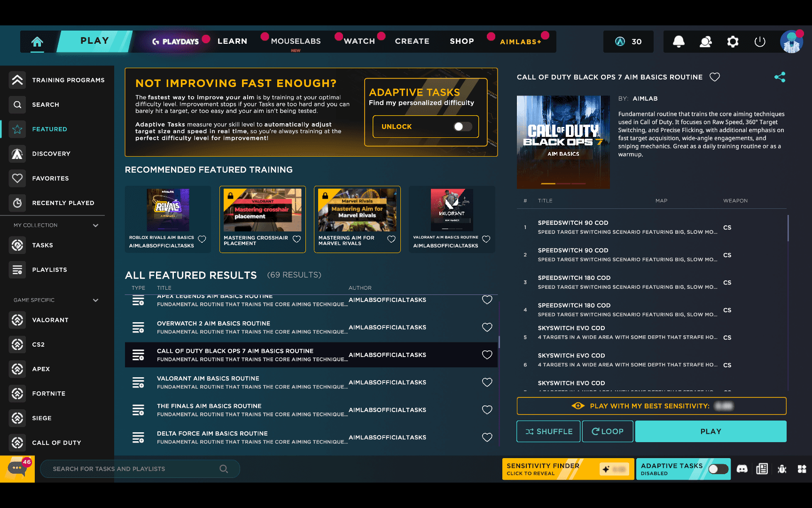This screenshot has height=508, width=812.
Task: Toggle the Adaptive Tasks Unlock switch
Action: [x=462, y=127]
